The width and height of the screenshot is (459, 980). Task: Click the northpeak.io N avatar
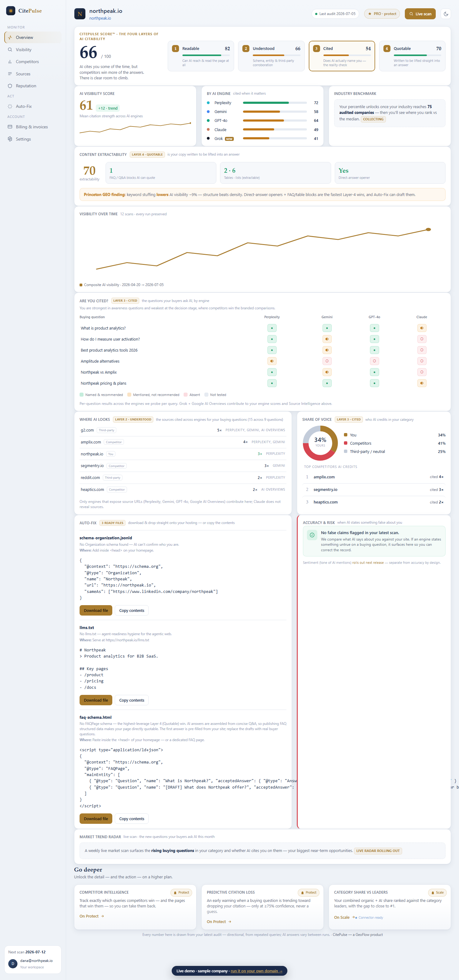80,14
